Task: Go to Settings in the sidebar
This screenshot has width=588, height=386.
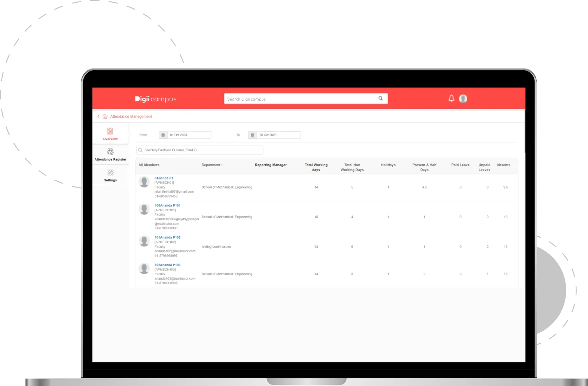Action: click(x=110, y=175)
